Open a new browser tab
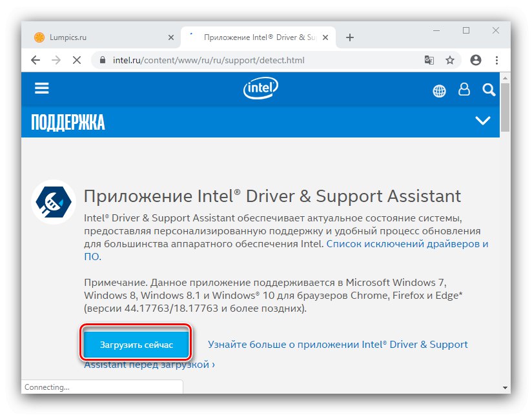 pyautogui.click(x=350, y=37)
